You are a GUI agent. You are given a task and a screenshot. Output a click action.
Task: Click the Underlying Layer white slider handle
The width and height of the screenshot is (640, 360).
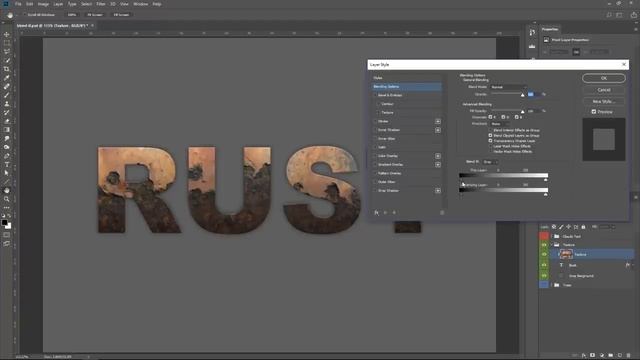[546, 195]
